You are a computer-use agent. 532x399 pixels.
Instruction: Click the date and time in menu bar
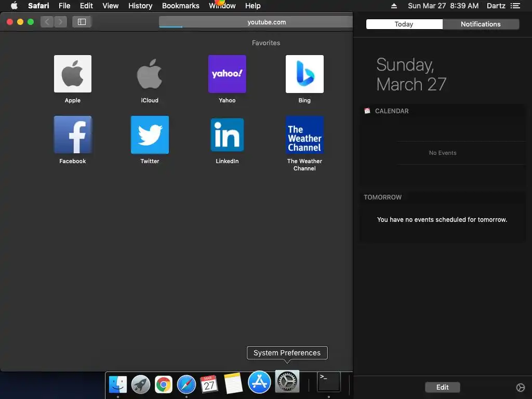pyautogui.click(x=443, y=6)
